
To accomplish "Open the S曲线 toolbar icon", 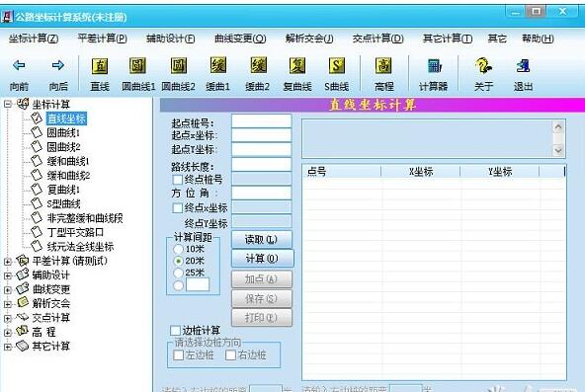I will pyautogui.click(x=337, y=66).
